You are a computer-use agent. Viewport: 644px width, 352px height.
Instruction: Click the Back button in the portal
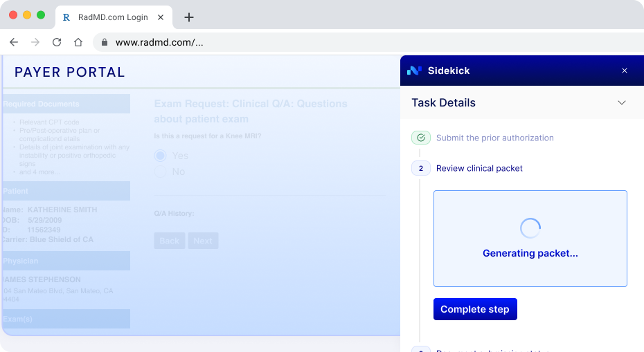pyautogui.click(x=169, y=241)
